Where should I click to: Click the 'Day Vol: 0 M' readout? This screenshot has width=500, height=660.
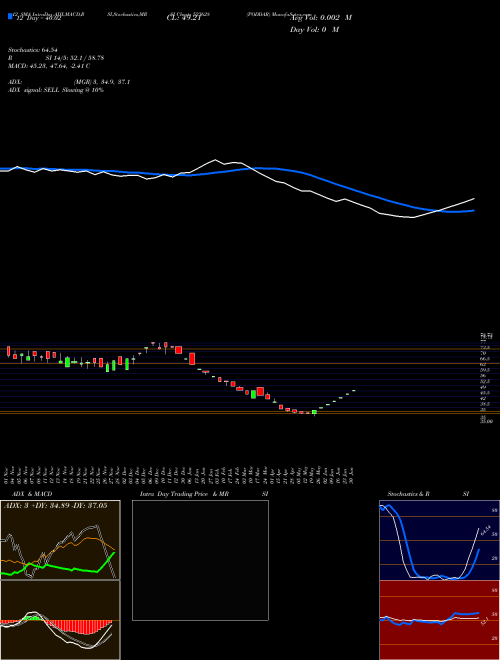(314, 29)
